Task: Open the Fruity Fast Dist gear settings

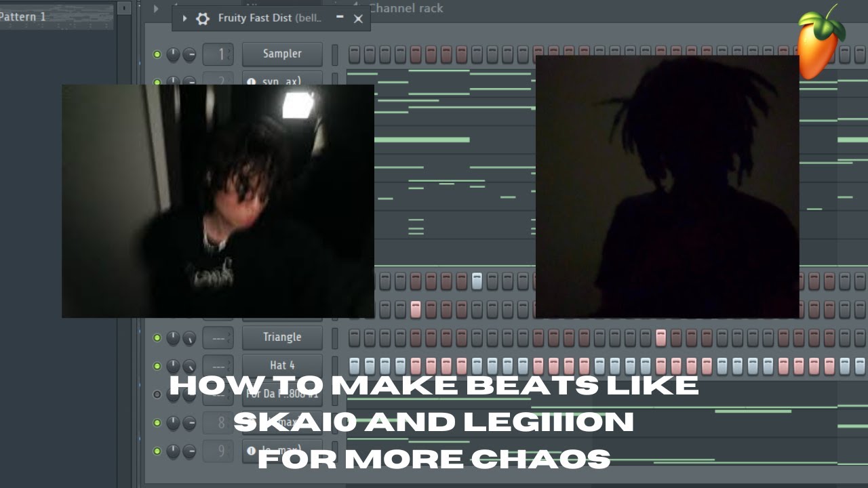Action: click(x=202, y=19)
